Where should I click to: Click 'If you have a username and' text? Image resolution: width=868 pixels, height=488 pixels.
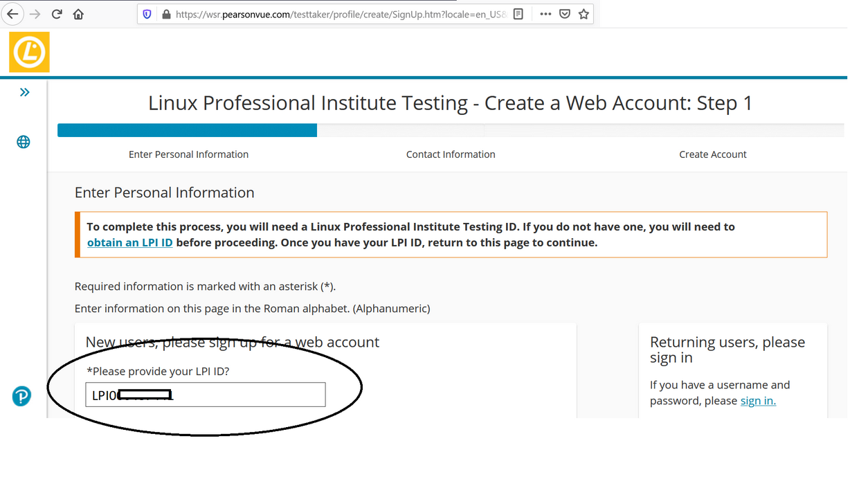720,385
